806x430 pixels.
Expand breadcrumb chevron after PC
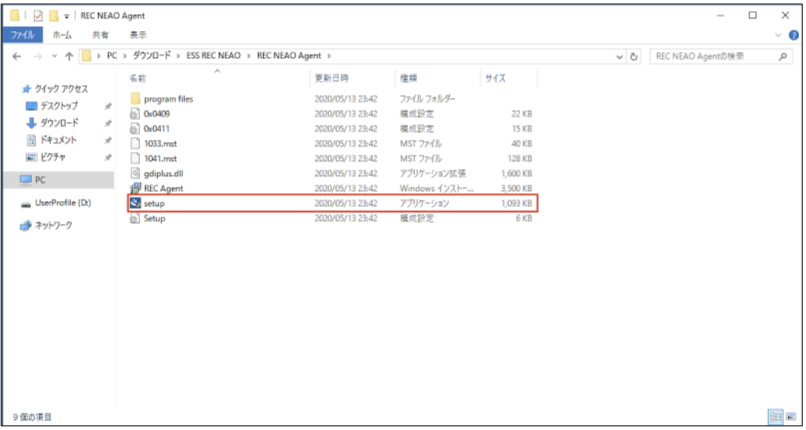coord(125,56)
